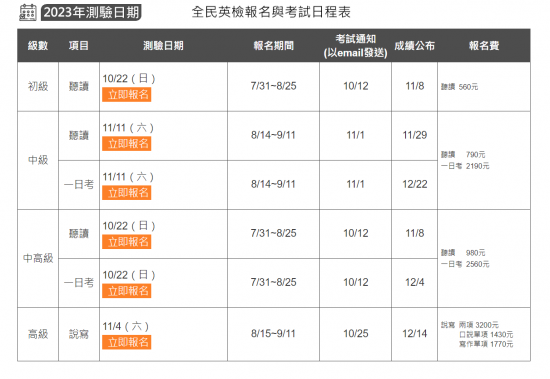This screenshot has width=550, height=379.
Task: Click the calendar icon beside 2023年測驗日期
Action: [28, 12]
